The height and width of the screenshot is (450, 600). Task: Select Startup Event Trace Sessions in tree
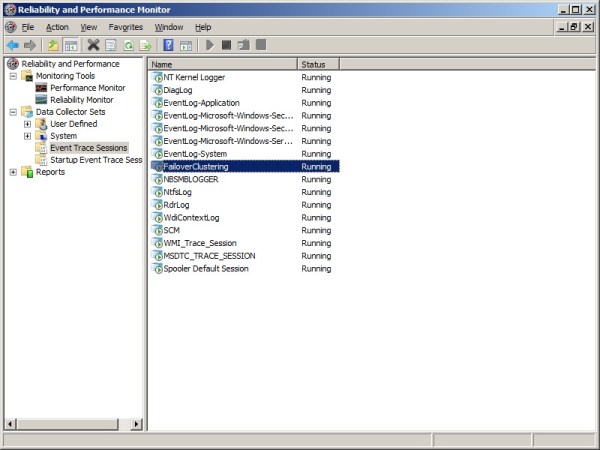point(96,160)
